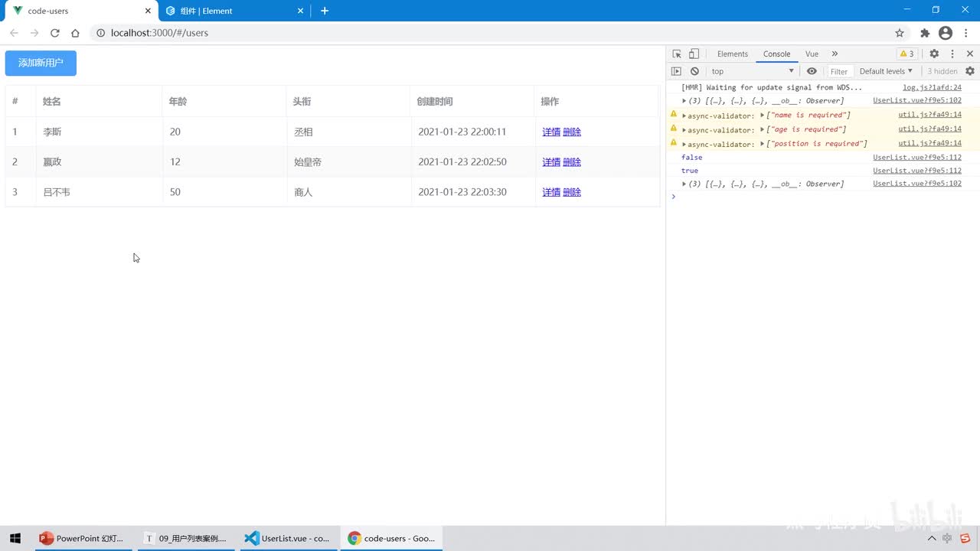This screenshot has height=551, width=980.
Task: Go back with browser back arrow
Action: (14, 33)
